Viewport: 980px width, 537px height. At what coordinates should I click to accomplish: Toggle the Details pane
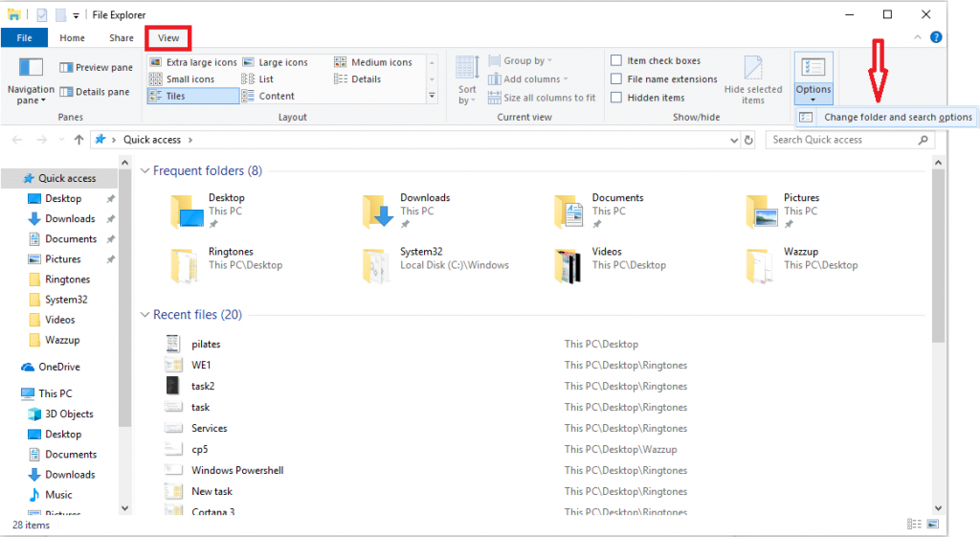tap(95, 91)
